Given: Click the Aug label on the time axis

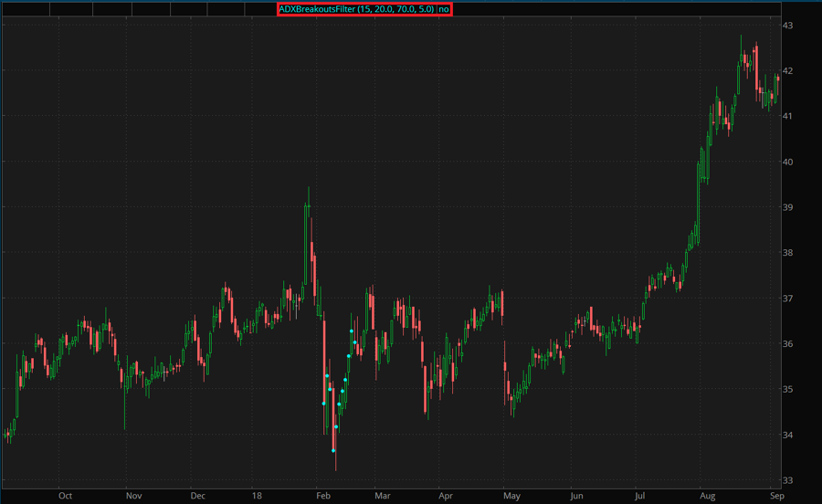Looking at the screenshot, I should coord(709,496).
